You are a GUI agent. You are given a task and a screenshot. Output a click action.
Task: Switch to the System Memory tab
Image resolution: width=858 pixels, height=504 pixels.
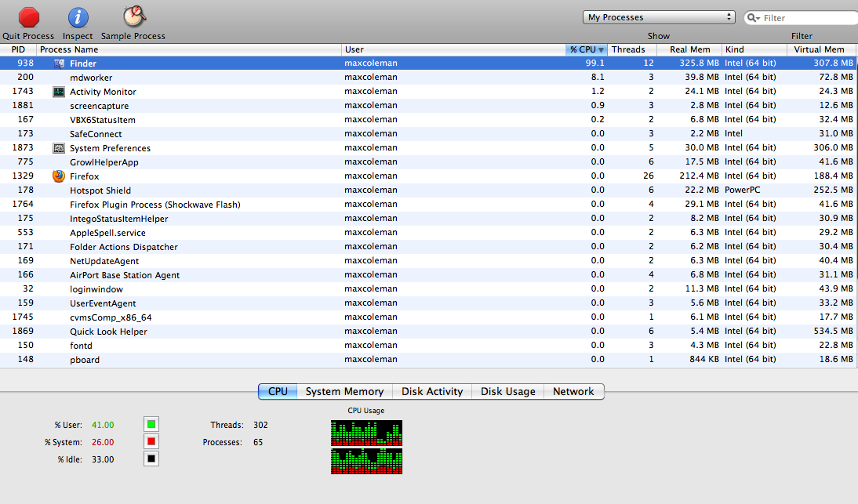pyautogui.click(x=345, y=391)
